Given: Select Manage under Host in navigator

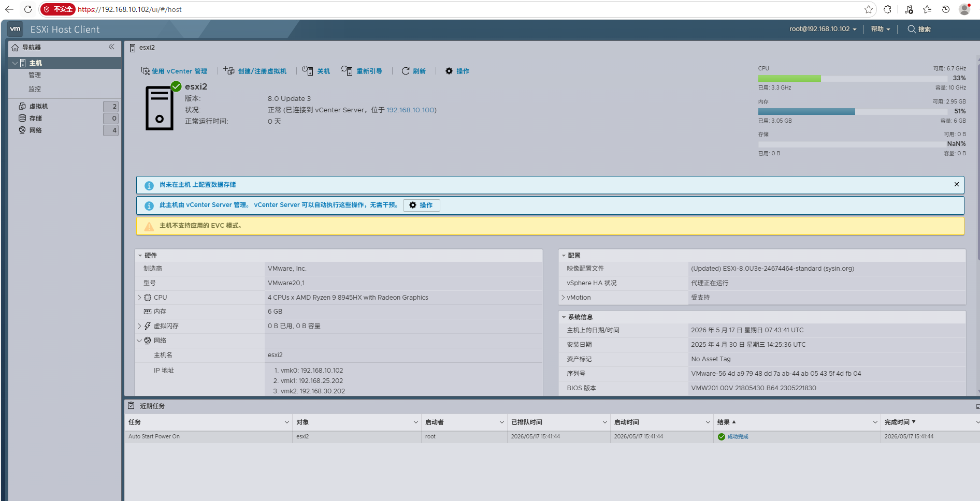Looking at the screenshot, I should pyautogui.click(x=35, y=75).
